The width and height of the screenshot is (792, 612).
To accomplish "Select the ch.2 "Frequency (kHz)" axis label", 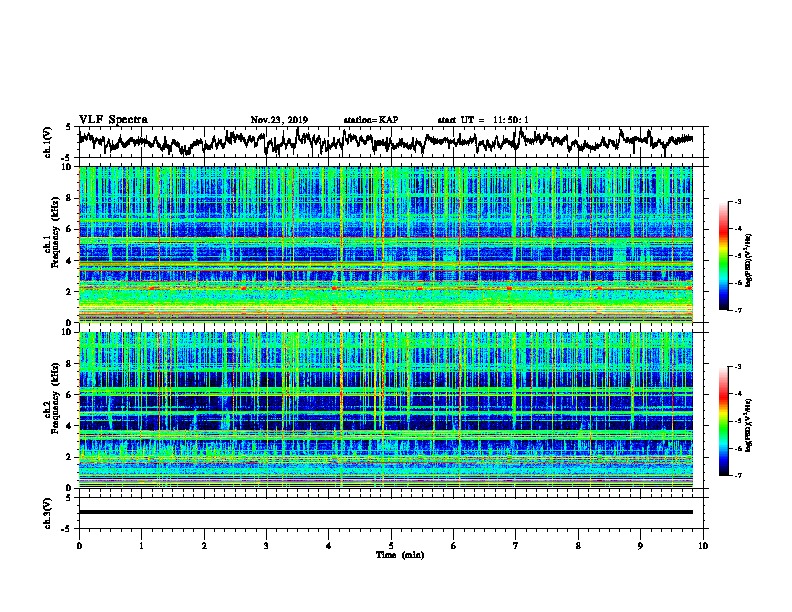I will point(55,398).
